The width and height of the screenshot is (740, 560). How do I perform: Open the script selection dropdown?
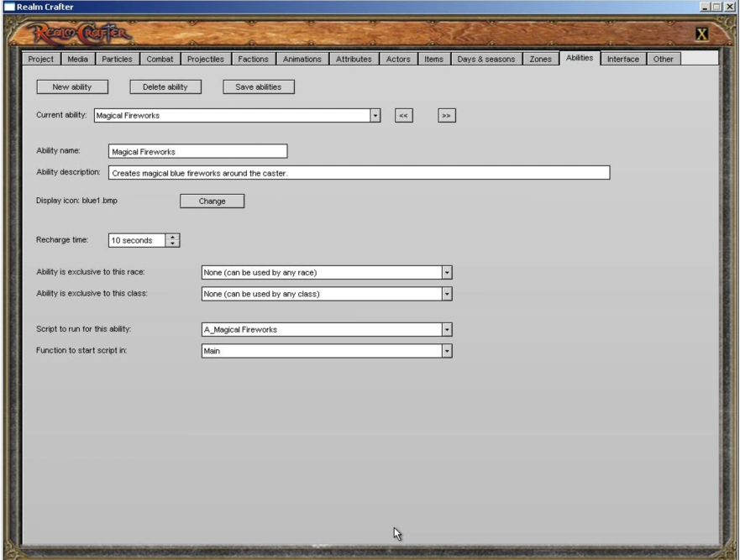click(x=446, y=329)
